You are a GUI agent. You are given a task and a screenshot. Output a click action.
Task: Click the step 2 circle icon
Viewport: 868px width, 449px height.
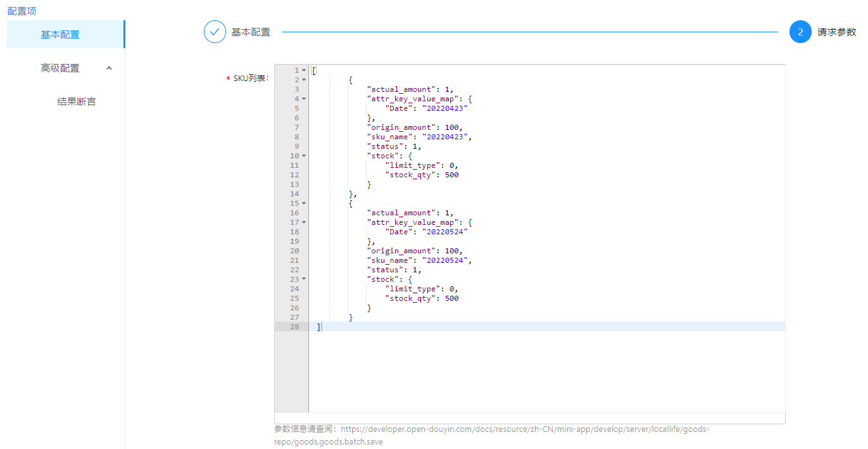[800, 32]
